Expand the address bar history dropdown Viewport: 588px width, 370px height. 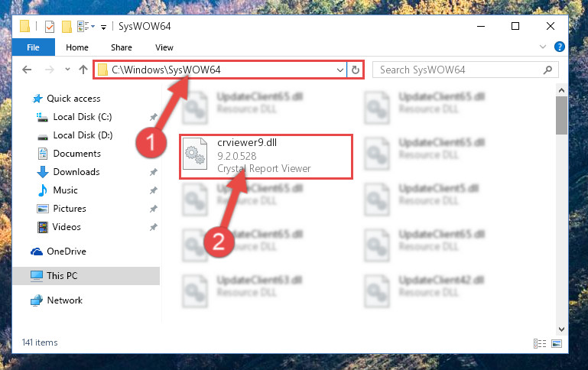click(339, 70)
